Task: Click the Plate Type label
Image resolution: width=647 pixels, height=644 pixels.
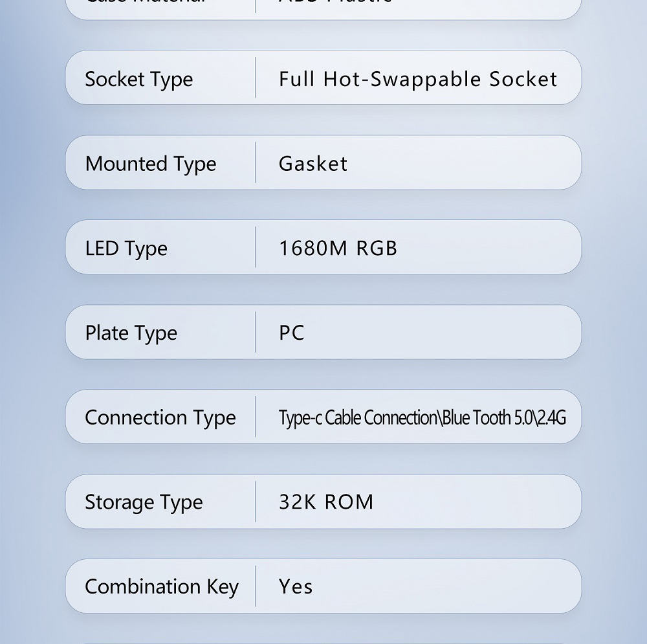Action: [131, 333]
